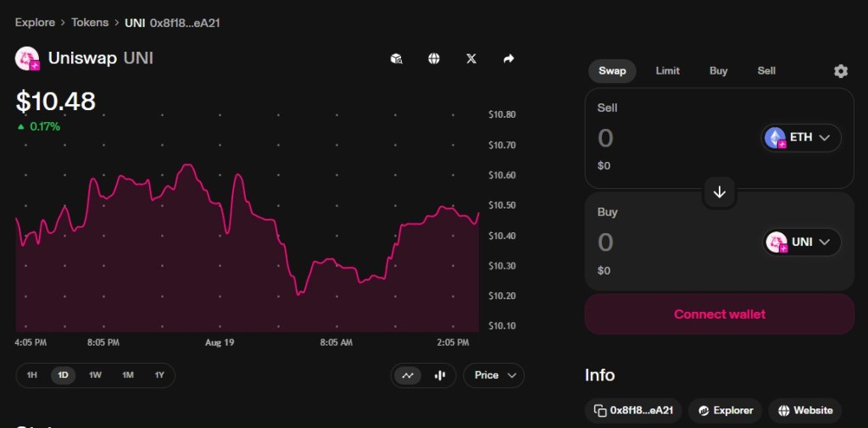Screen dimensions: 868x428
Task: Copy the 0x8f18...eA21 contract address
Action: pyautogui.click(x=633, y=410)
